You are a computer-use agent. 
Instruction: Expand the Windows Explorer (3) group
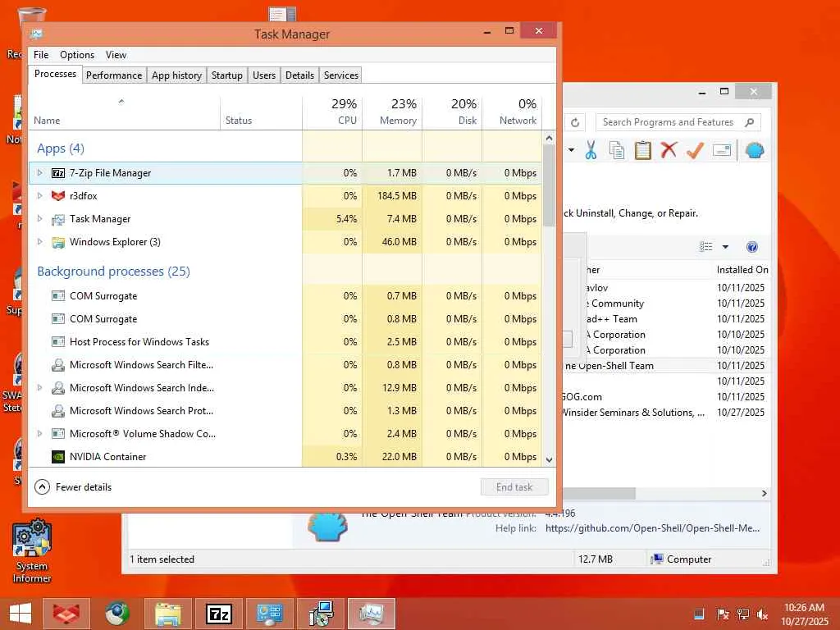click(39, 242)
